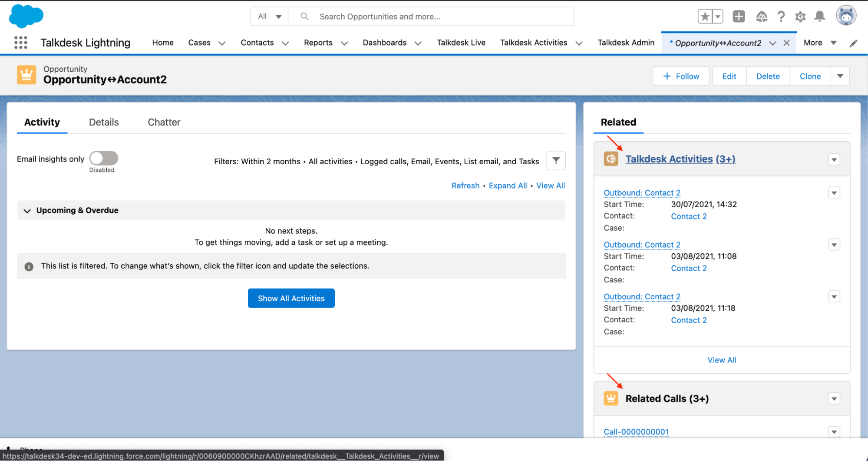Click Show All Activities button

tap(291, 298)
